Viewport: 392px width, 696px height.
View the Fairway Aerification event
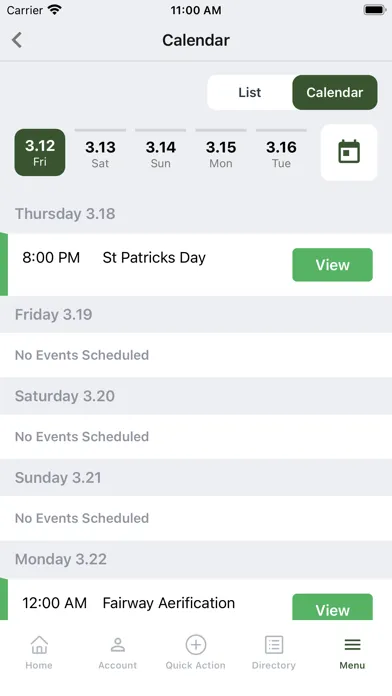(x=333, y=607)
